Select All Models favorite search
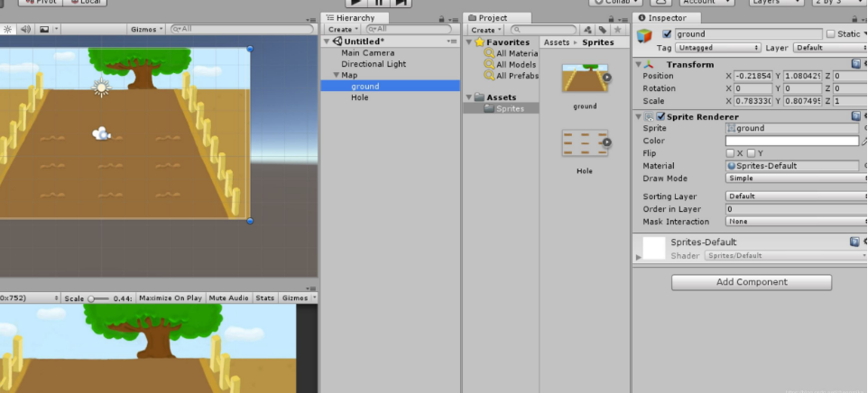The height and width of the screenshot is (393, 868). (511, 64)
